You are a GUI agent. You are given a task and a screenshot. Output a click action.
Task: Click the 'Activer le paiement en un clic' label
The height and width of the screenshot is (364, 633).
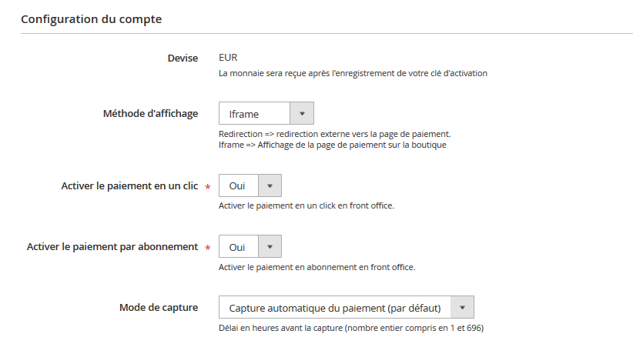coord(129,185)
